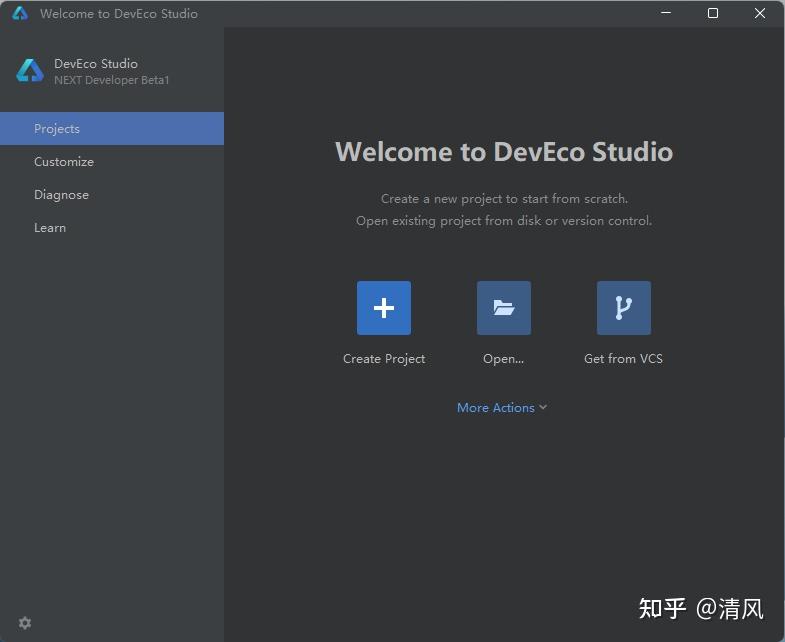Go to the Learn section
The height and width of the screenshot is (642, 785).
pos(50,228)
